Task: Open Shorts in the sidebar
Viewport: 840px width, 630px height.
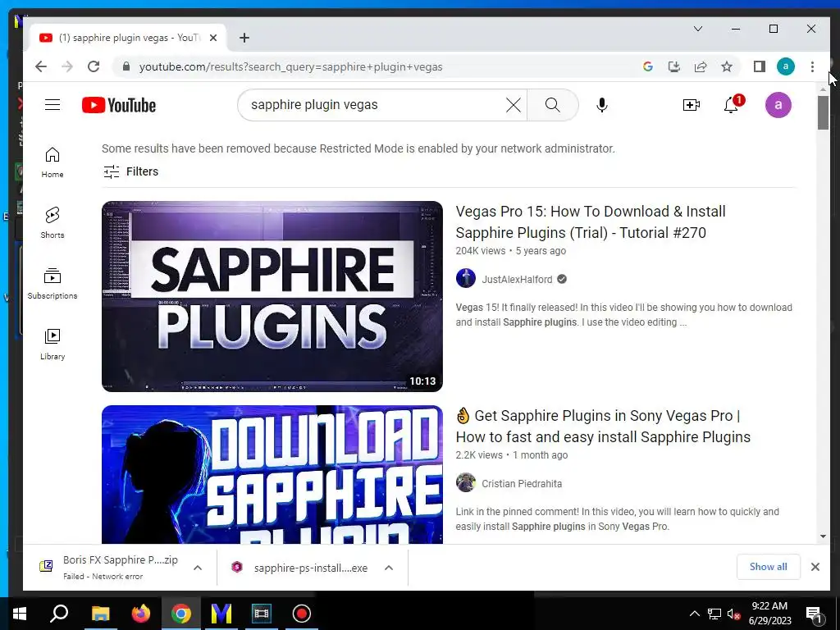Action: [x=52, y=223]
